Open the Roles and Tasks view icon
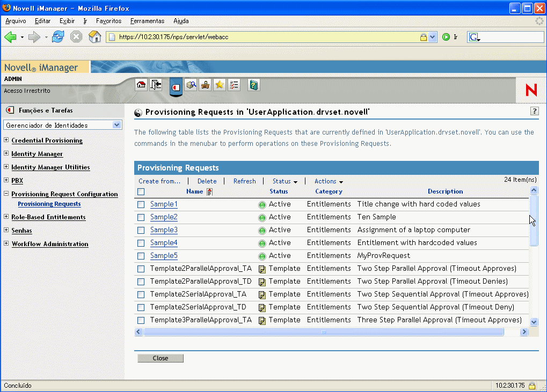 point(176,85)
